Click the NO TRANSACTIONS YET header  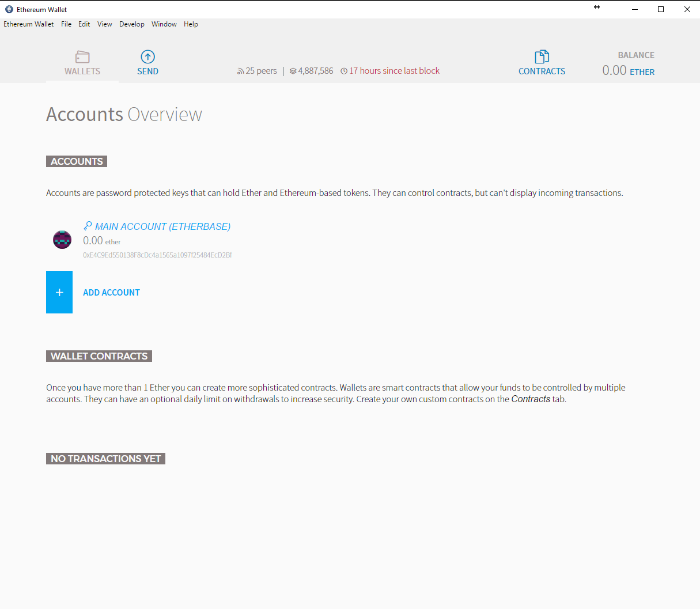(x=105, y=459)
